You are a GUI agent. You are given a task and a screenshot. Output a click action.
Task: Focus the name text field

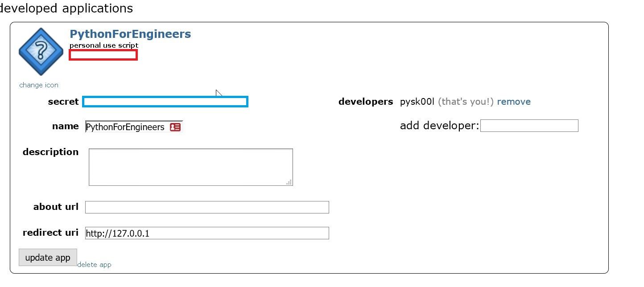(x=134, y=127)
